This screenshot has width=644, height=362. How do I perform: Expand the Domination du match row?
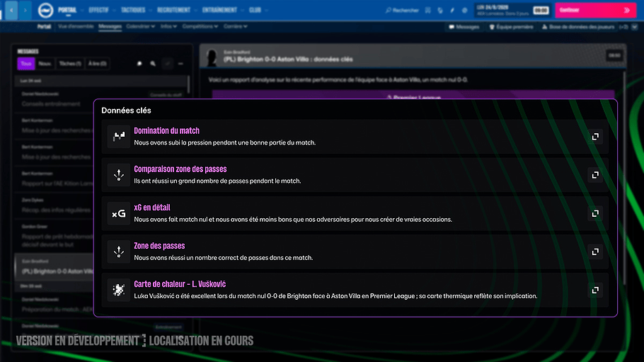(x=595, y=137)
